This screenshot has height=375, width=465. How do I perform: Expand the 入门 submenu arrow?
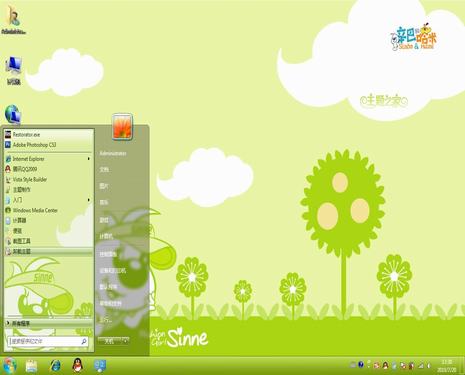89,200
